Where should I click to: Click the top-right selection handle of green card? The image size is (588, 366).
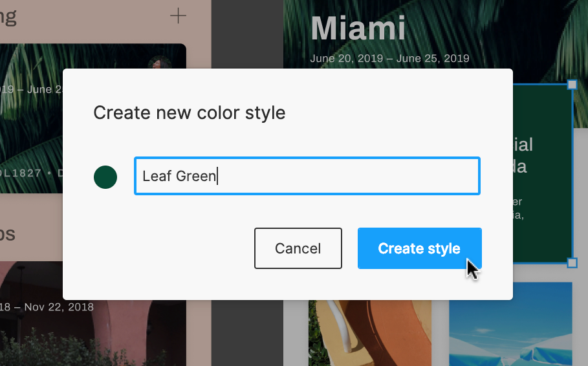[x=572, y=85]
